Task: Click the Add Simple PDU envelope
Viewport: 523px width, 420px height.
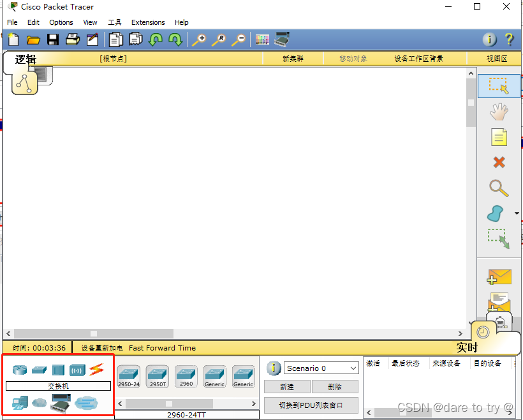Action: point(499,277)
